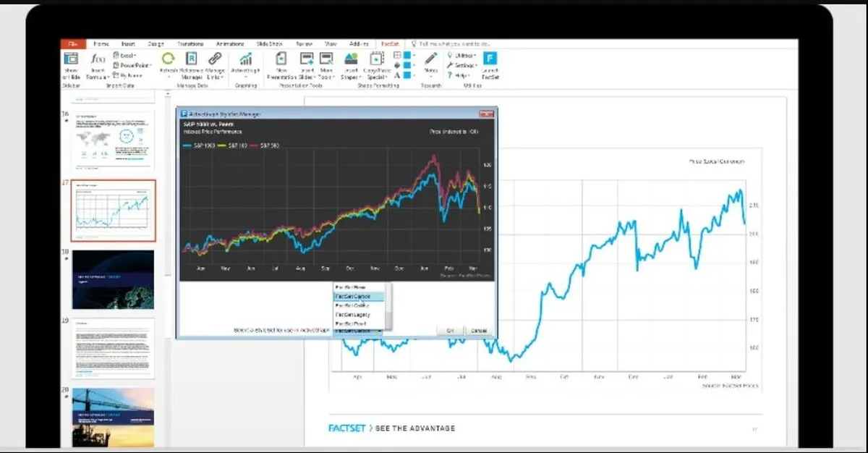Image resolution: width=868 pixels, height=453 pixels.
Task: Open the Help question mark item
Action: (x=459, y=75)
